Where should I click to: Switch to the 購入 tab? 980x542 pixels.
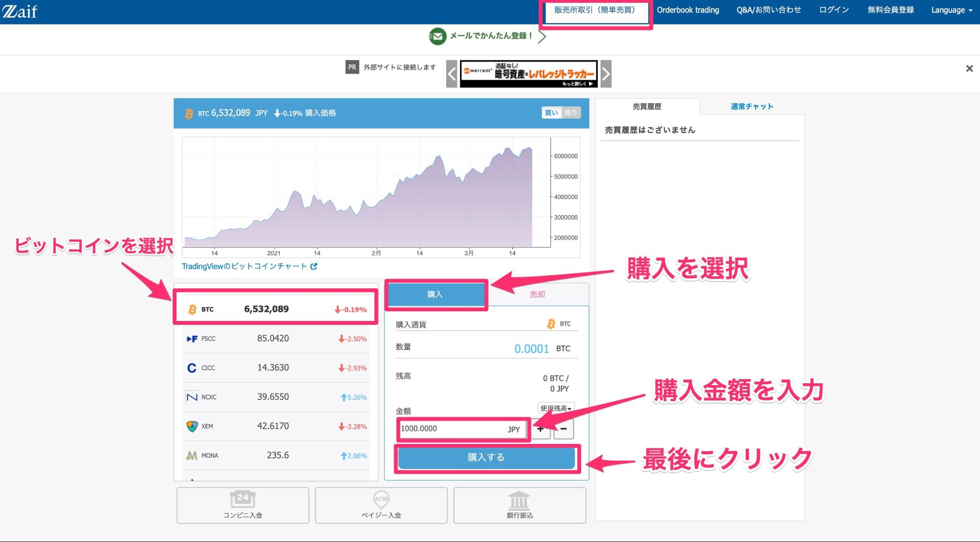point(435,295)
